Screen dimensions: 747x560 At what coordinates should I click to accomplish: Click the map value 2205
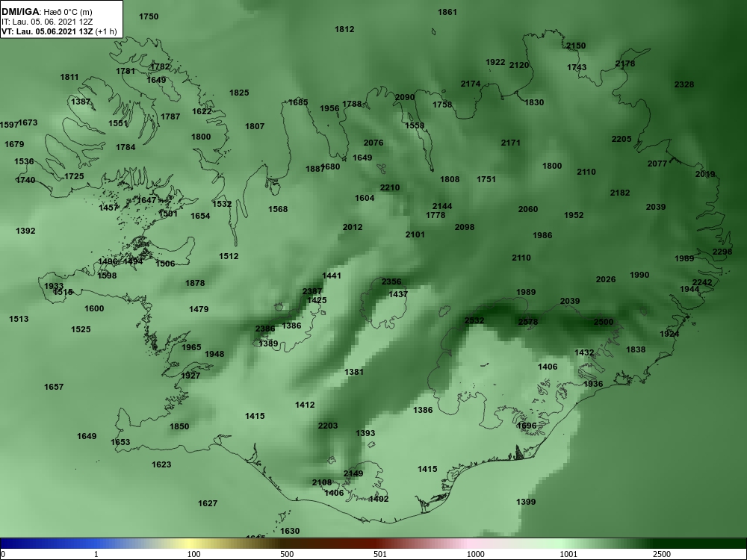click(622, 139)
